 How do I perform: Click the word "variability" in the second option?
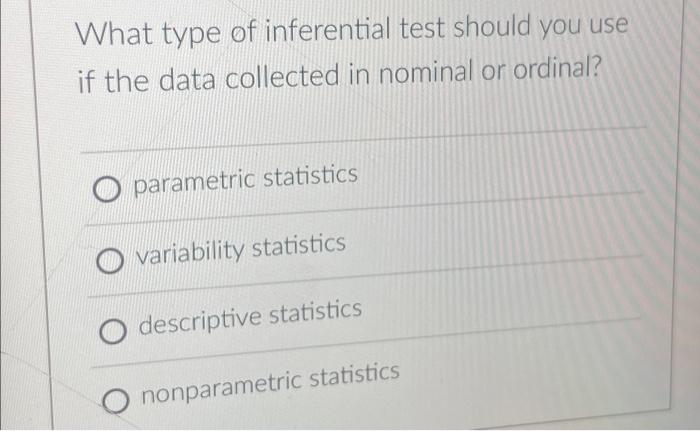[190, 253]
